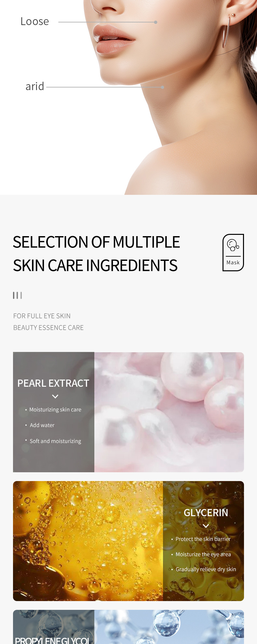Viewport: 257px width, 644px height.
Task: Click the Selection of Multiple Skin Care Ingredients title
Action: pos(96,254)
